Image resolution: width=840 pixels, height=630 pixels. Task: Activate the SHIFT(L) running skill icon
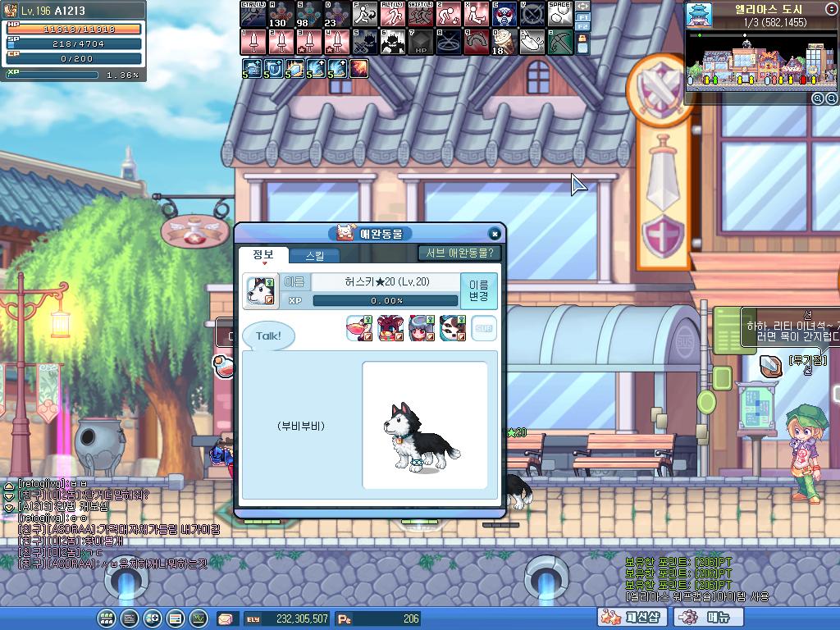click(421, 14)
